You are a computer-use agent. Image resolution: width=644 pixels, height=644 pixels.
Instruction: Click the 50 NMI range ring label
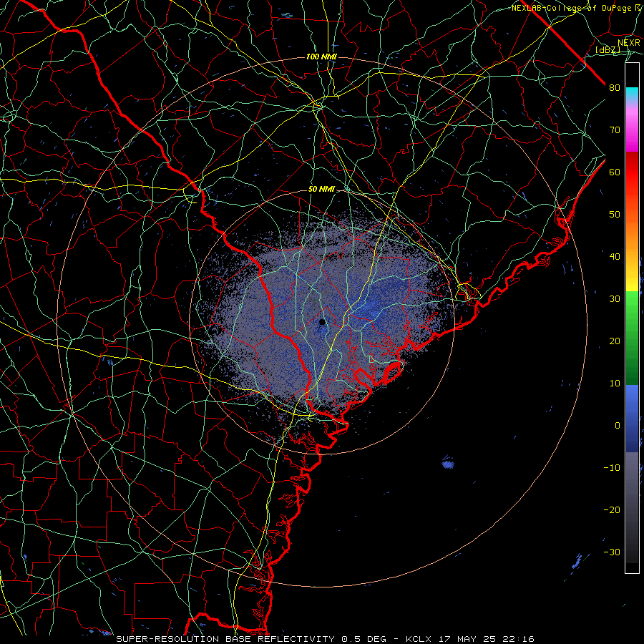tap(321, 190)
